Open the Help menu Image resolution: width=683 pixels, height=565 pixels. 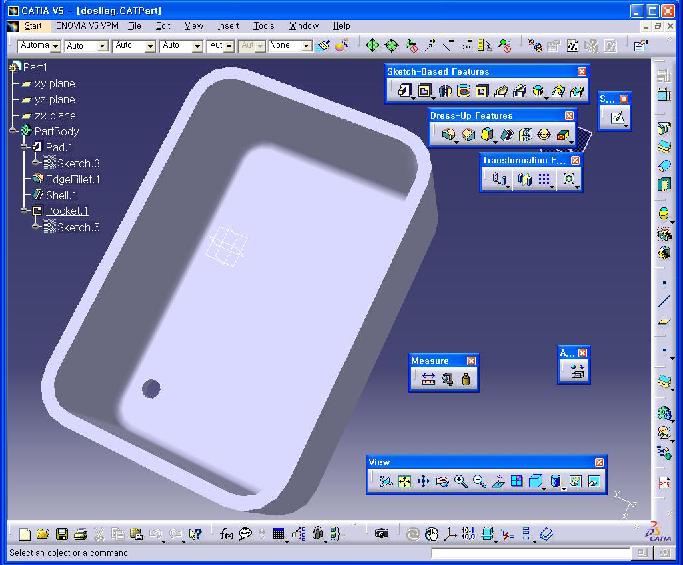pyautogui.click(x=341, y=26)
